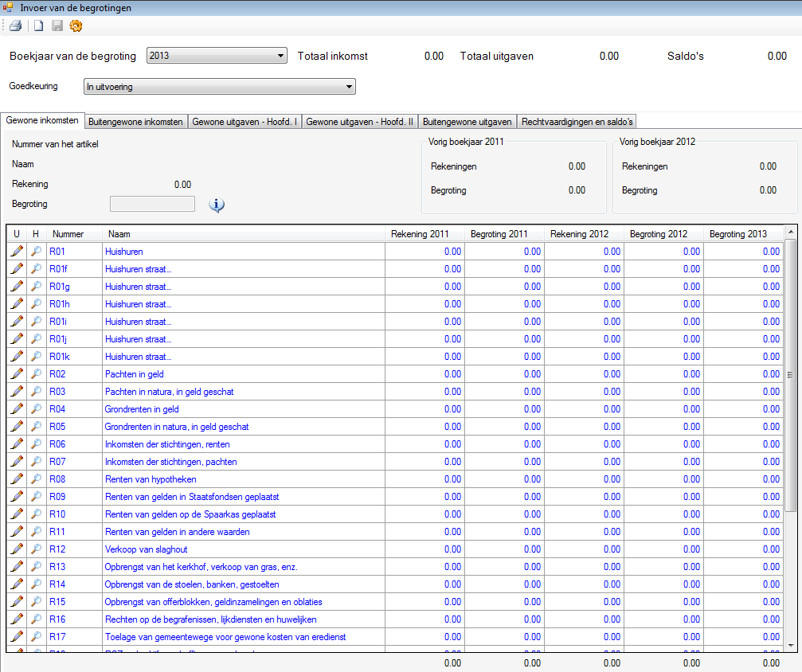
Task: Click the magnifier icon for R01
Action: (36, 251)
